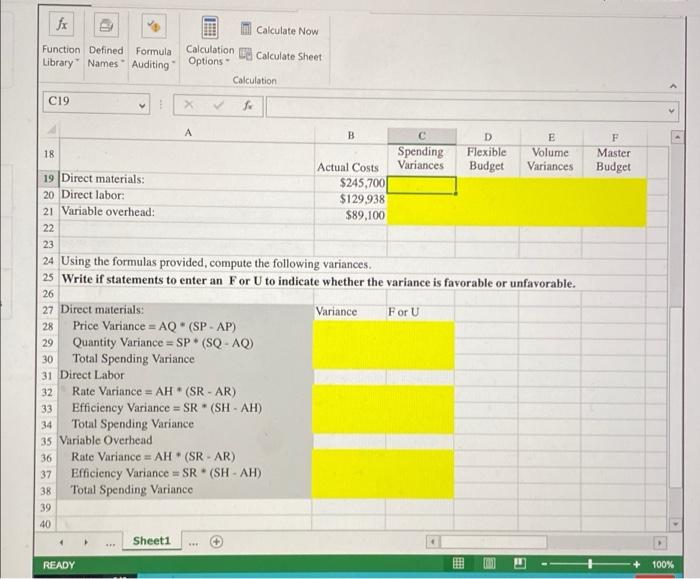Open Insert Function fx icon in formula bar
Screen dimensions: 700x579
tap(248, 106)
